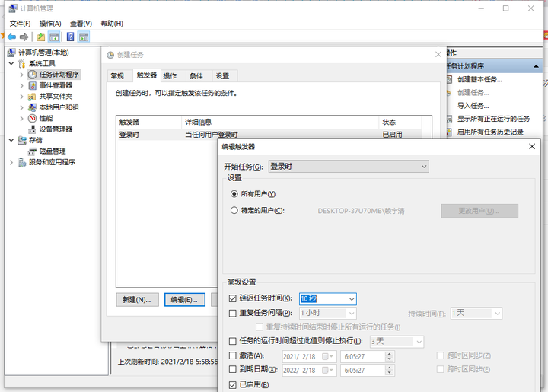
Task: Select 事件查看器 icon in tree
Action: [32, 86]
